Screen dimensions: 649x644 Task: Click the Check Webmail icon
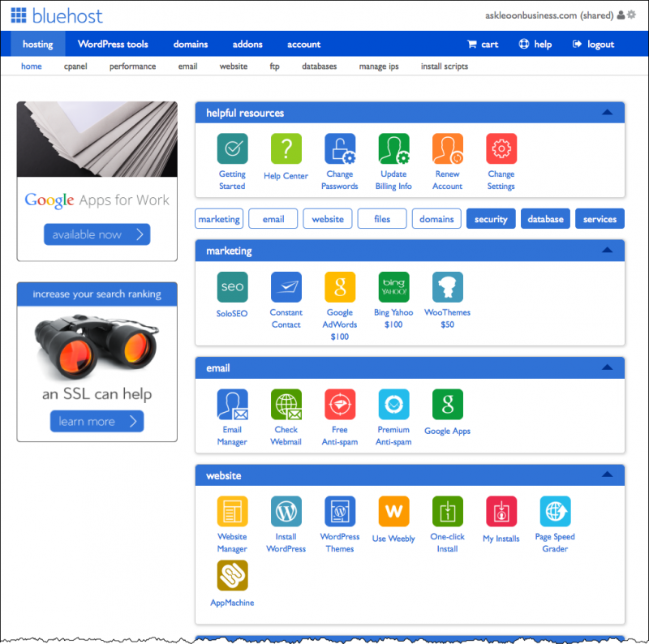(x=286, y=404)
